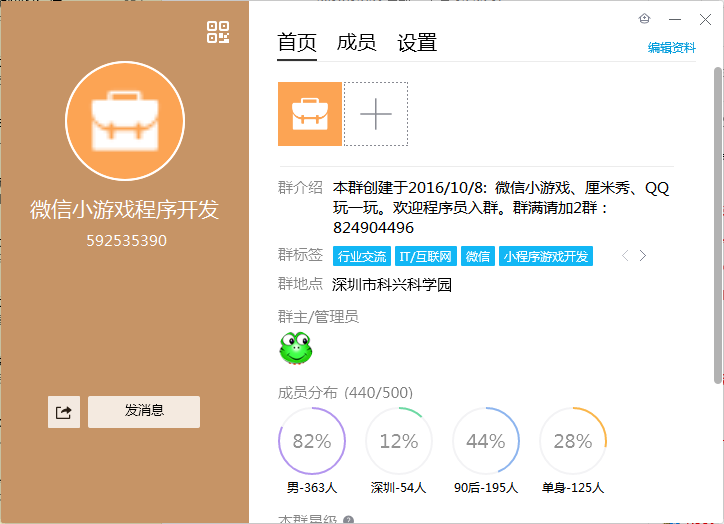The height and width of the screenshot is (524, 724).
Task: Click the share group icon button
Action: (64, 412)
